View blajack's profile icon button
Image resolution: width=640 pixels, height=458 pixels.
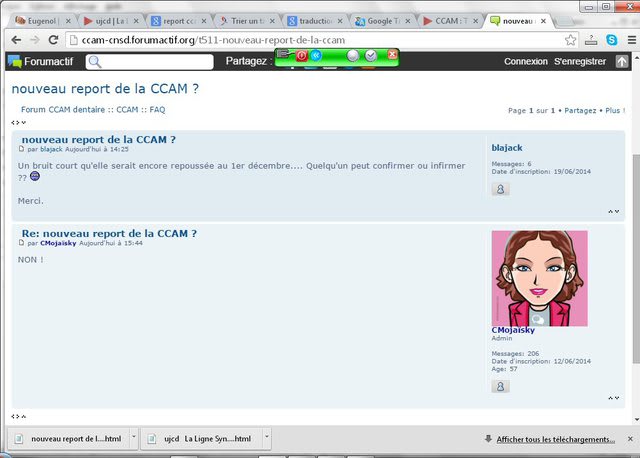(x=501, y=188)
